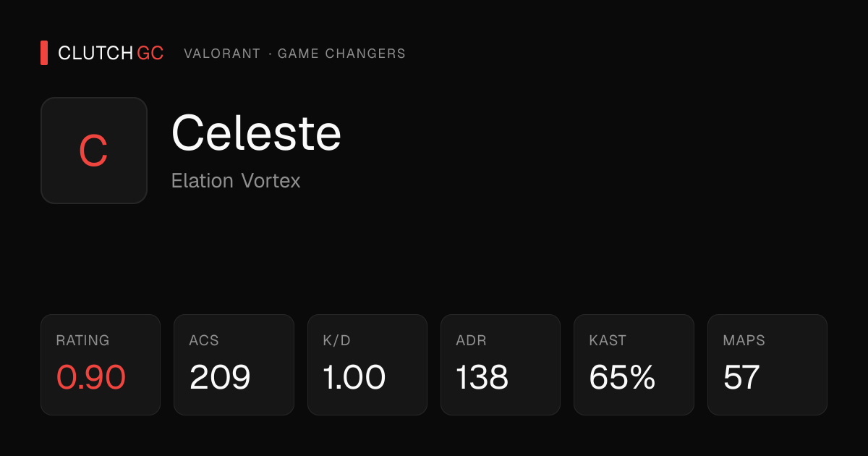Click the red bar logo mark
The height and width of the screenshot is (456, 868).
coord(44,53)
